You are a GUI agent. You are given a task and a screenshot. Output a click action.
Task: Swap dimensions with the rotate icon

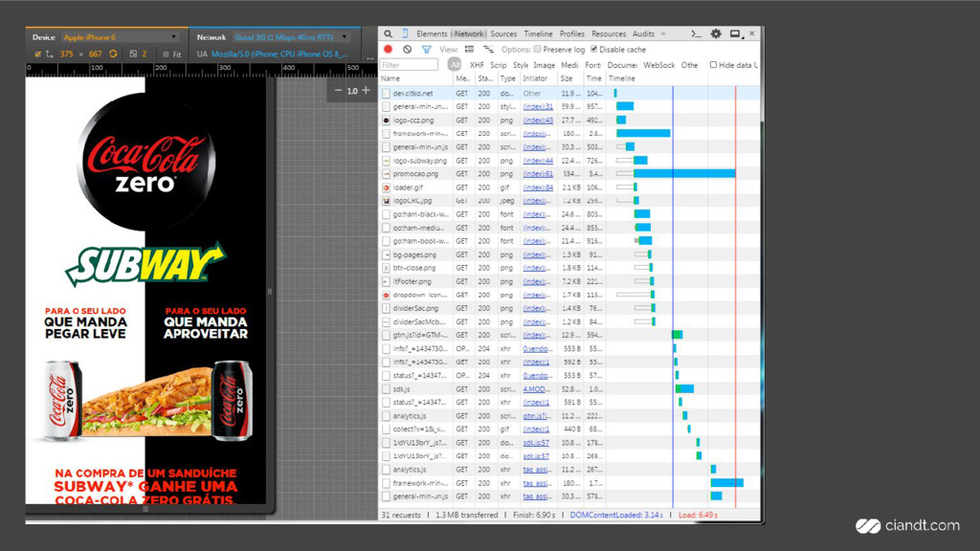pyautogui.click(x=113, y=55)
